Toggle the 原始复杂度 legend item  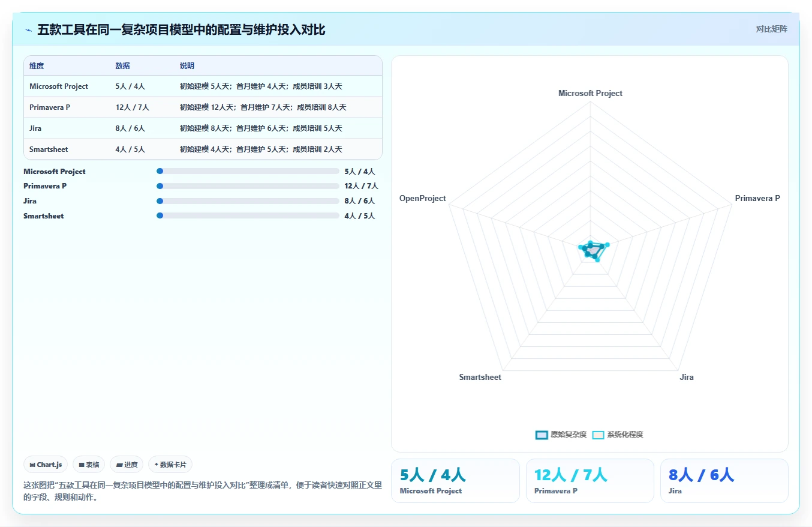coord(561,435)
